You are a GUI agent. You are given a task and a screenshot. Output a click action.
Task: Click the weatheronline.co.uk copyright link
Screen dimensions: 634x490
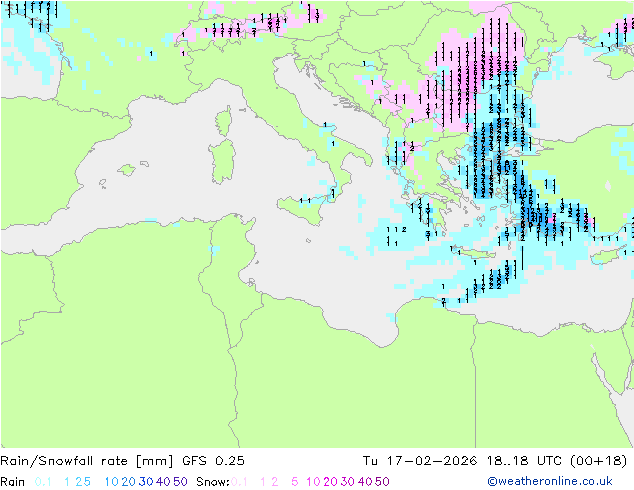pyautogui.click(x=550, y=481)
